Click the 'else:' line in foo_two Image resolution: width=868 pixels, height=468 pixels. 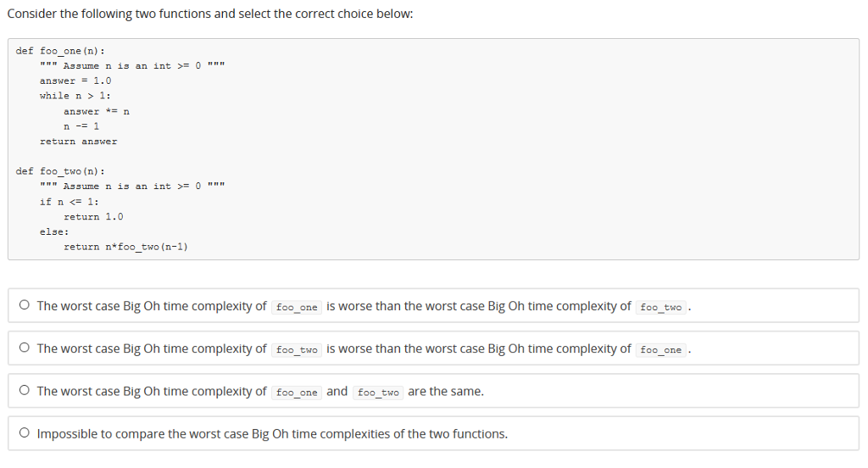54,231
